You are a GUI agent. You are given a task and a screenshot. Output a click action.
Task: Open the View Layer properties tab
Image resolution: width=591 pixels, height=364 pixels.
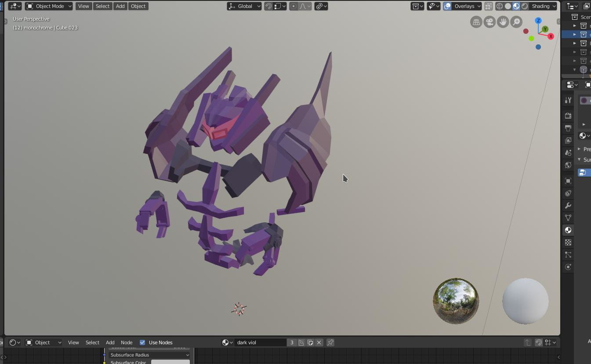[568, 141]
